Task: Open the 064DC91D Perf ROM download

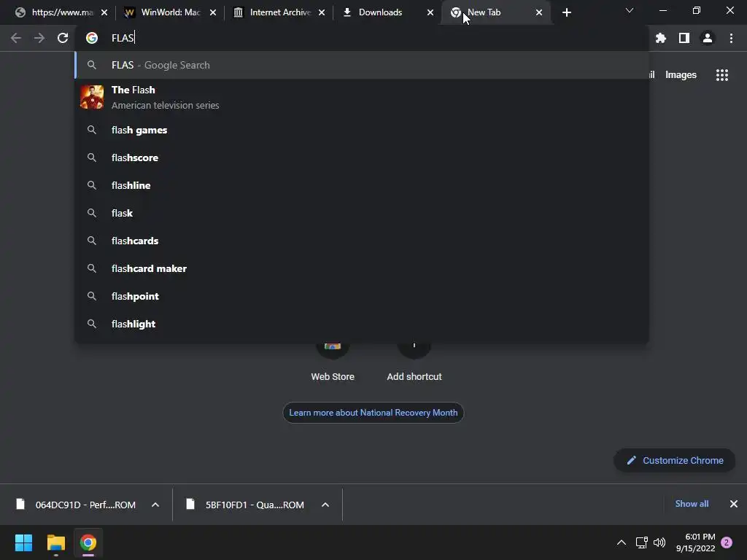Action: (x=76, y=505)
